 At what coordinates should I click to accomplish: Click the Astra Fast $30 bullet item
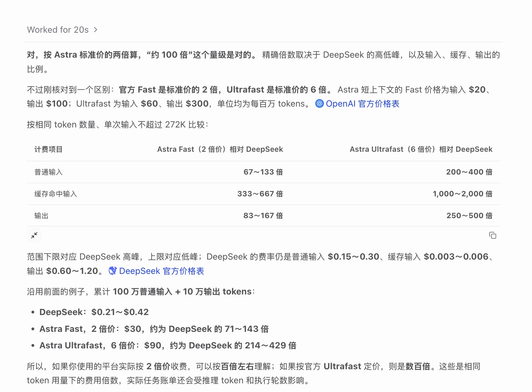tap(154, 329)
